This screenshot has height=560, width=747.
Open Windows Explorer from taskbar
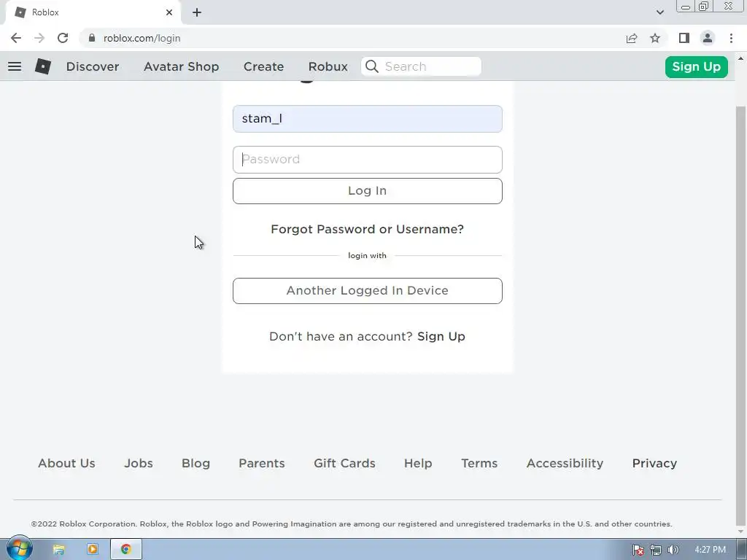[58, 550]
